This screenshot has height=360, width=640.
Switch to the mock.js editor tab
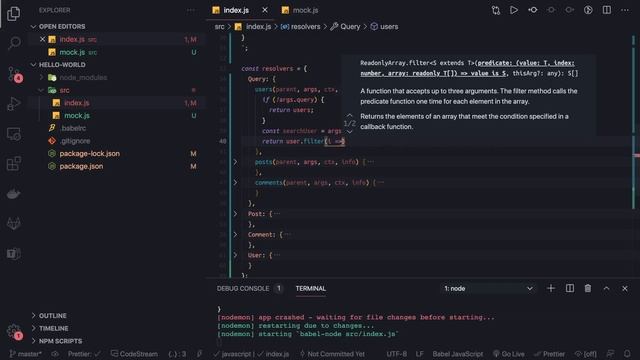[300, 10]
